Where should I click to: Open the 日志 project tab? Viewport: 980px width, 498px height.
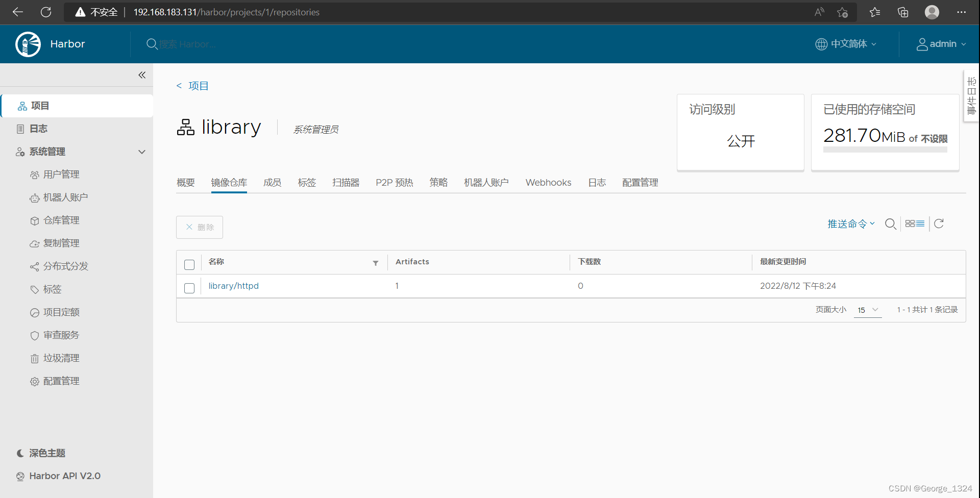[x=597, y=183]
